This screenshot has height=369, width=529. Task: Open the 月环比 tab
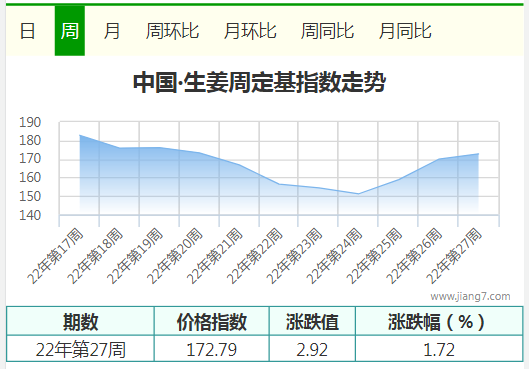[x=250, y=31]
